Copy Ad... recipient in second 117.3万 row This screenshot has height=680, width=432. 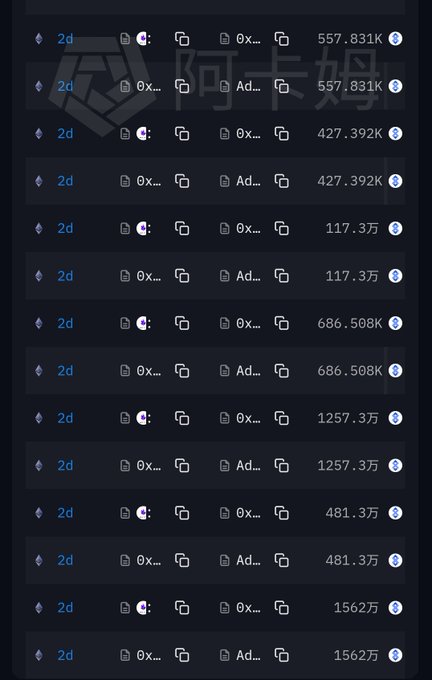tap(281, 276)
